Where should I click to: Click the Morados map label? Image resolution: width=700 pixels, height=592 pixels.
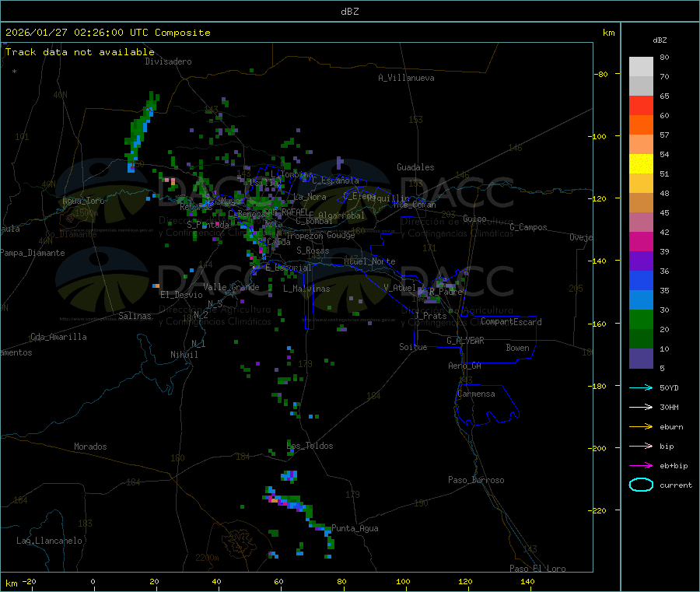pos(90,447)
